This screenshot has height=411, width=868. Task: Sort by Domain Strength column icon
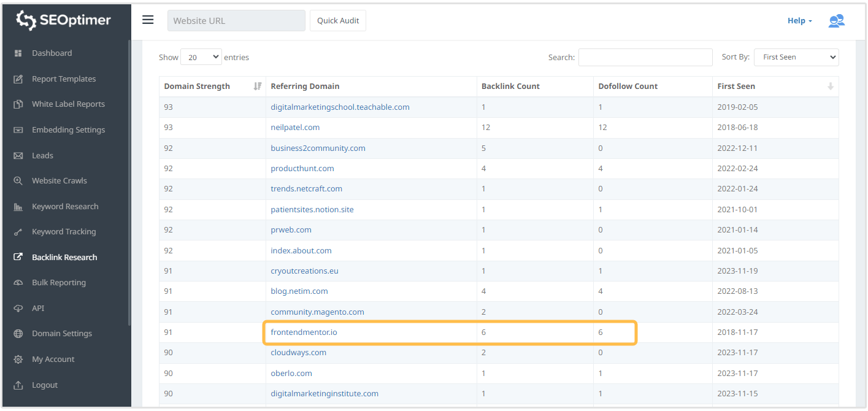click(257, 86)
